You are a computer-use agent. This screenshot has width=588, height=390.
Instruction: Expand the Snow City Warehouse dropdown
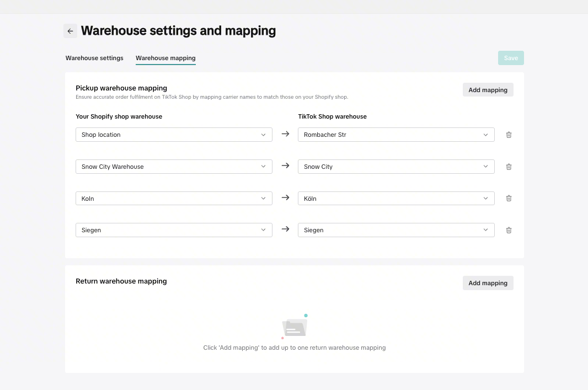point(174,167)
